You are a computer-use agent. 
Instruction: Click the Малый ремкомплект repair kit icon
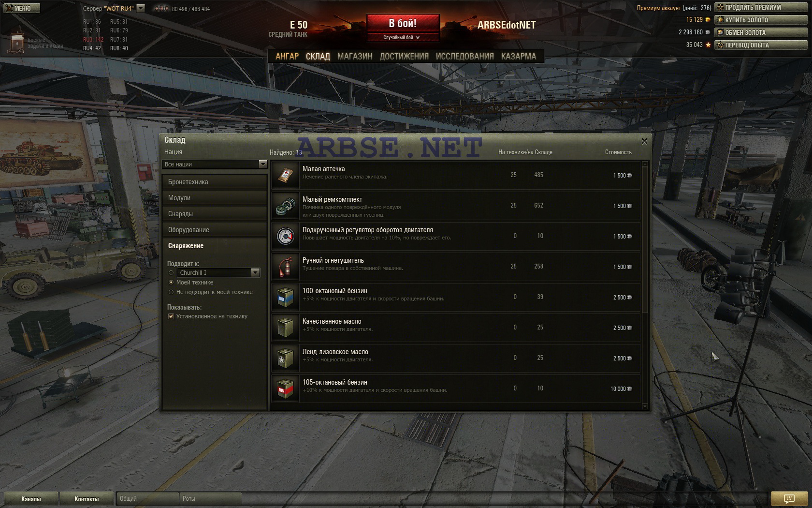(286, 206)
